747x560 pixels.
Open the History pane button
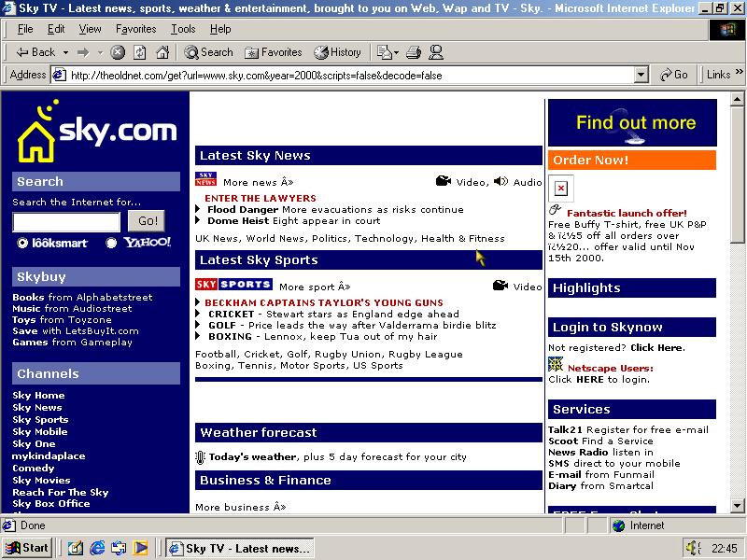337,52
